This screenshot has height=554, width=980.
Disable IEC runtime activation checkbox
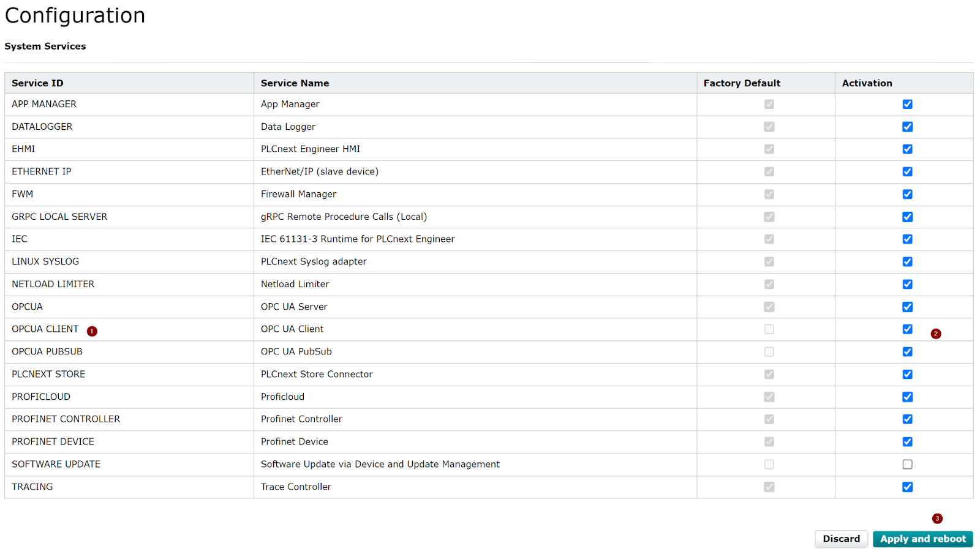(x=907, y=239)
